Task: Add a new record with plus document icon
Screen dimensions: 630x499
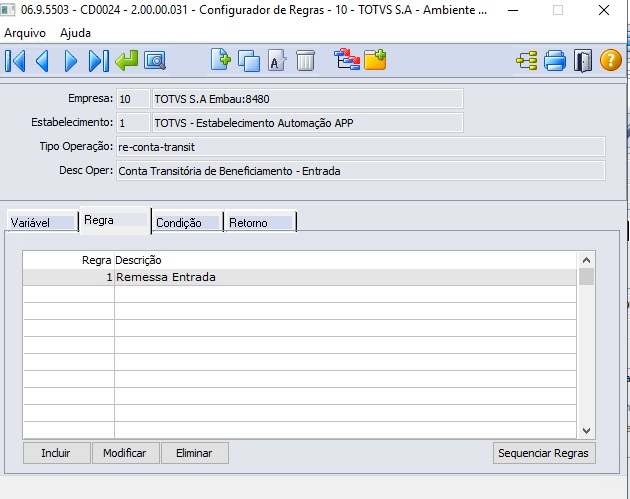Action: pos(221,60)
